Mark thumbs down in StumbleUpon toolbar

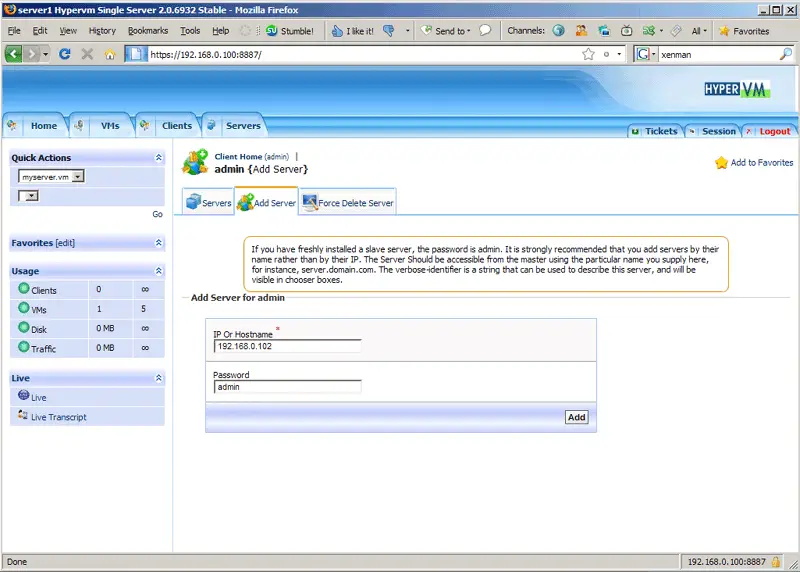pos(389,31)
